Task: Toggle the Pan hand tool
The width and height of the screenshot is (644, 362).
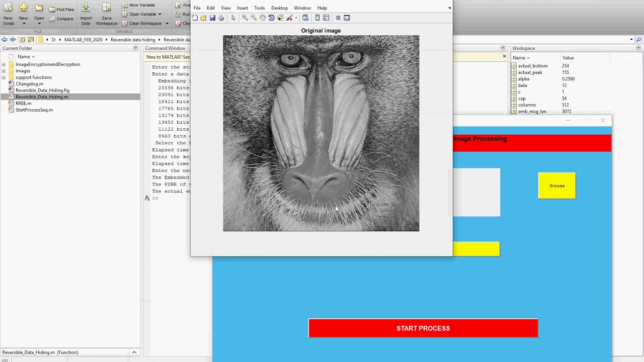Action: tap(263, 18)
